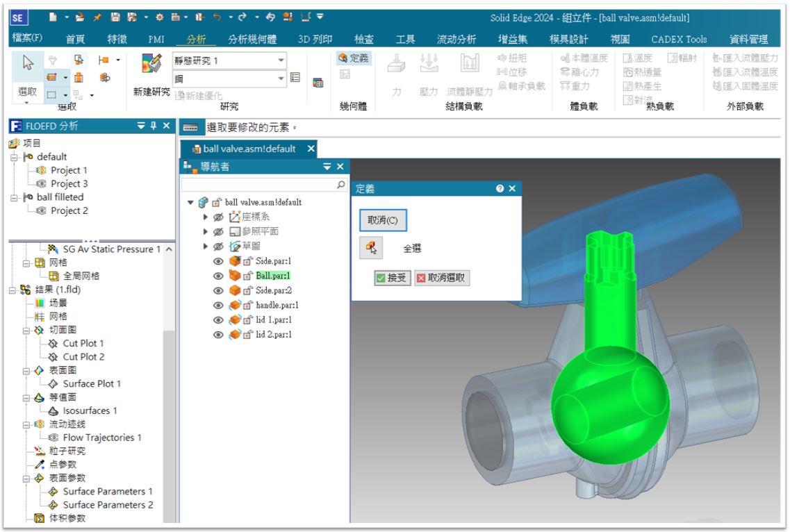The image size is (790, 532).
Task: Show the hidden 參照平面 reference planes
Action: tap(218, 232)
